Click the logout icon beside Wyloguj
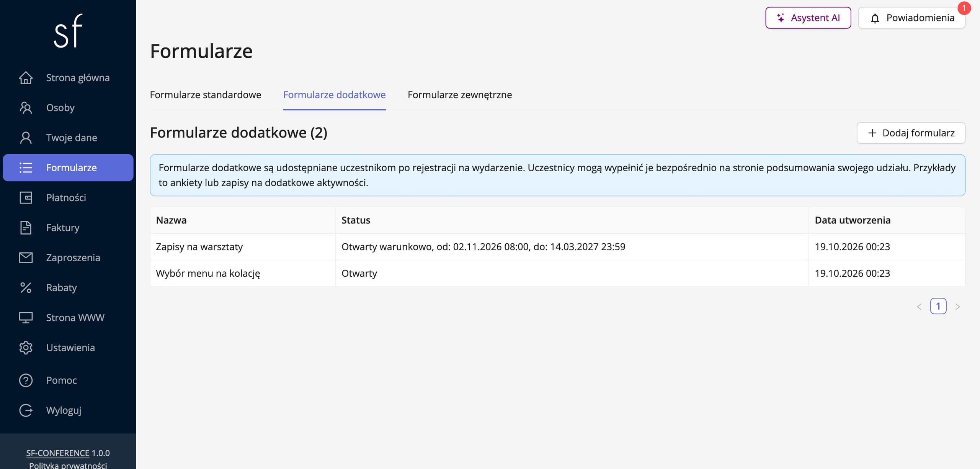 (26, 410)
